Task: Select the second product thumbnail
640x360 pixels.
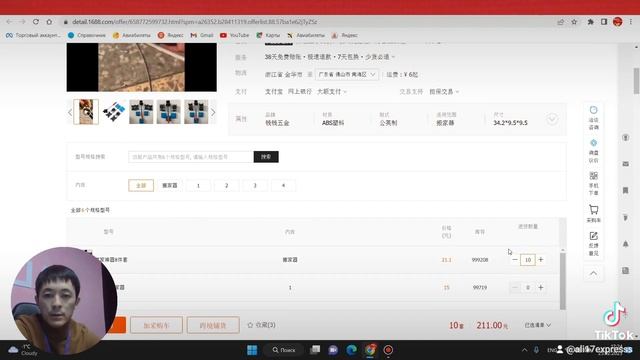Action: point(114,111)
